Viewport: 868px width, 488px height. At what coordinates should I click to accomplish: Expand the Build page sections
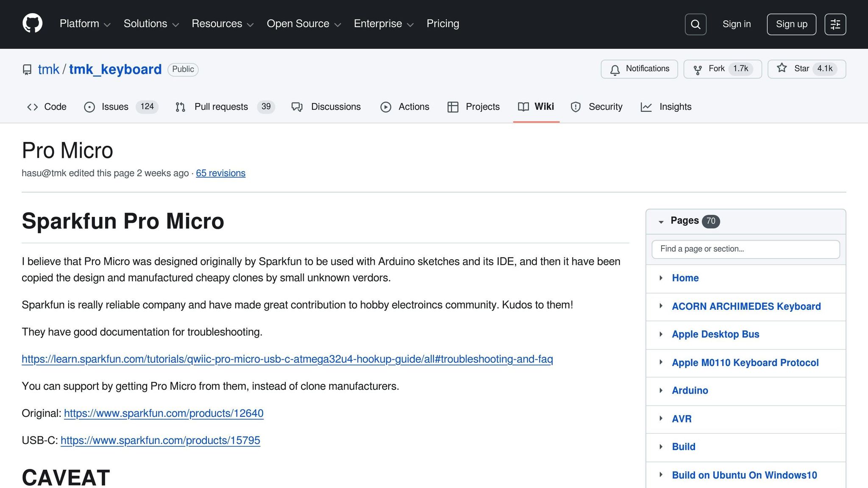point(661,446)
